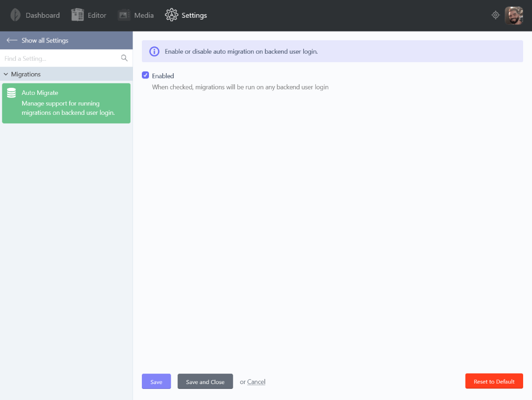
Task: Click the Cancel link
Action: click(256, 382)
